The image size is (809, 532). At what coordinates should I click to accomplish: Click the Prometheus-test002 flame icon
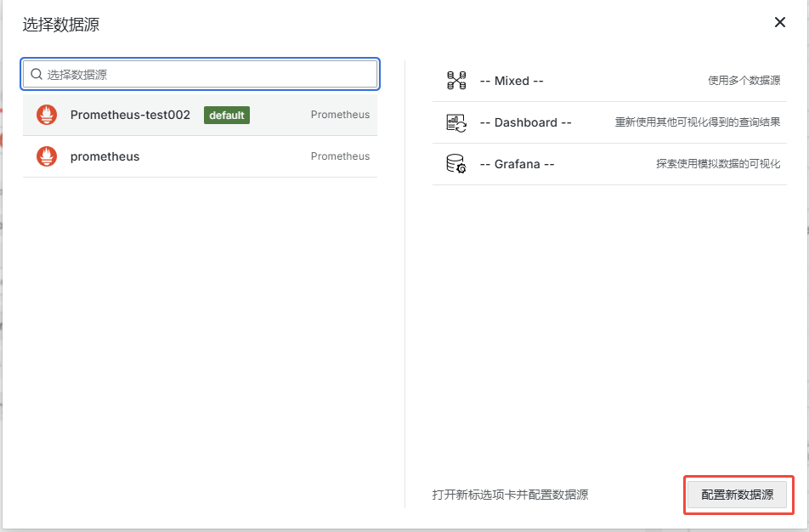47,115
